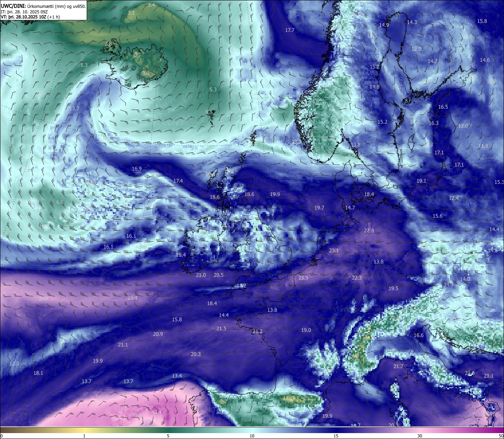This screenshot has width=504, height=439.
Task: Click the 19.7 value label
Action: pos(319,208)
